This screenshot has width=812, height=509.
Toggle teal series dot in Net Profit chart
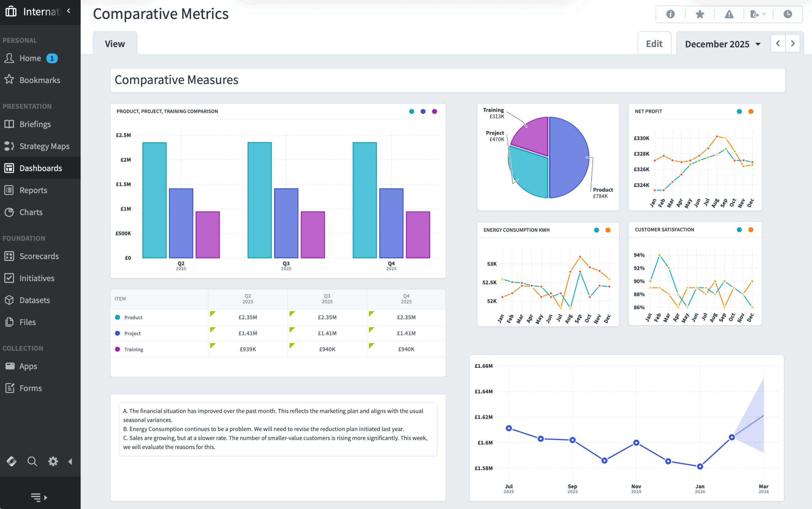click(739, 111)
